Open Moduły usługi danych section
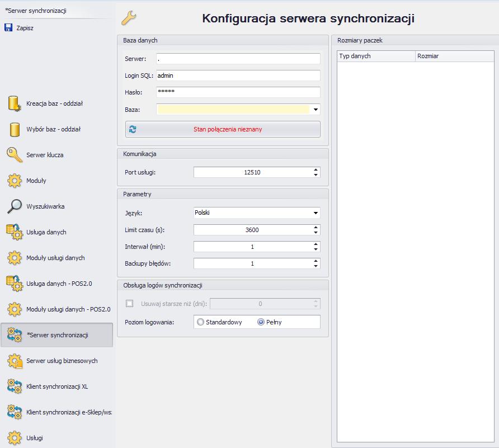The height and width of the screenshot is (448, 499). (x=56, y=258)
